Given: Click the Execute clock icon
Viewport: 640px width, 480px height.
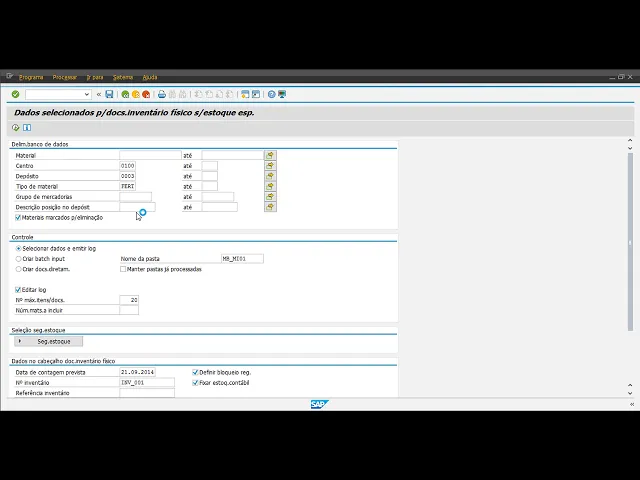Looking at the screenshot, I should coord(16,128).
